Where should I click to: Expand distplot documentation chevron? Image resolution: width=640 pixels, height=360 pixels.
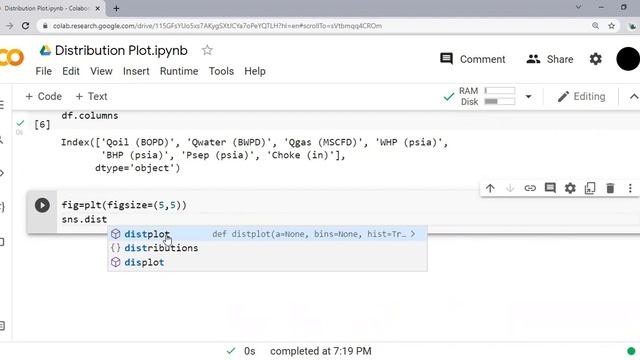point(413,234)
